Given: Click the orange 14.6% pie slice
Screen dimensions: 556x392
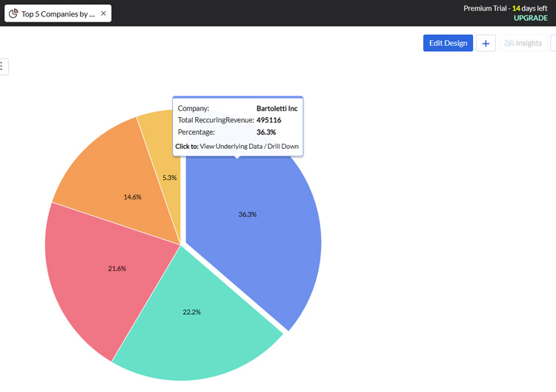Looking at the screenshot, I should [x=117, y=181].
